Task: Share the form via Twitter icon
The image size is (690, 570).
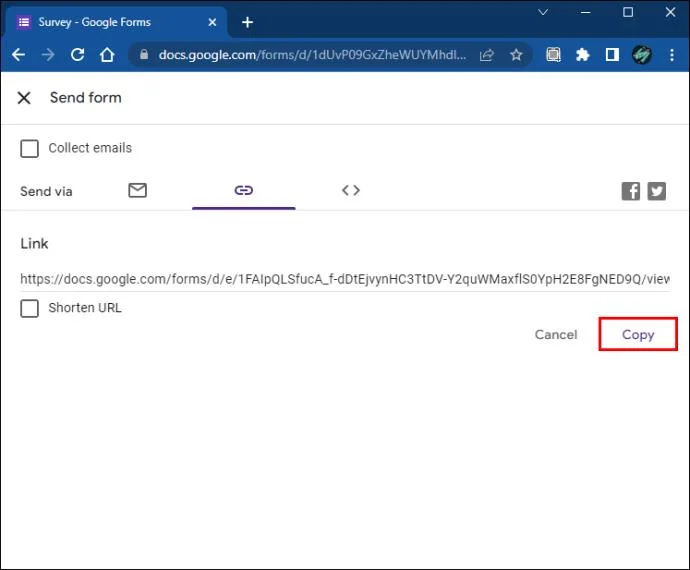Action: tap(656, 191)
